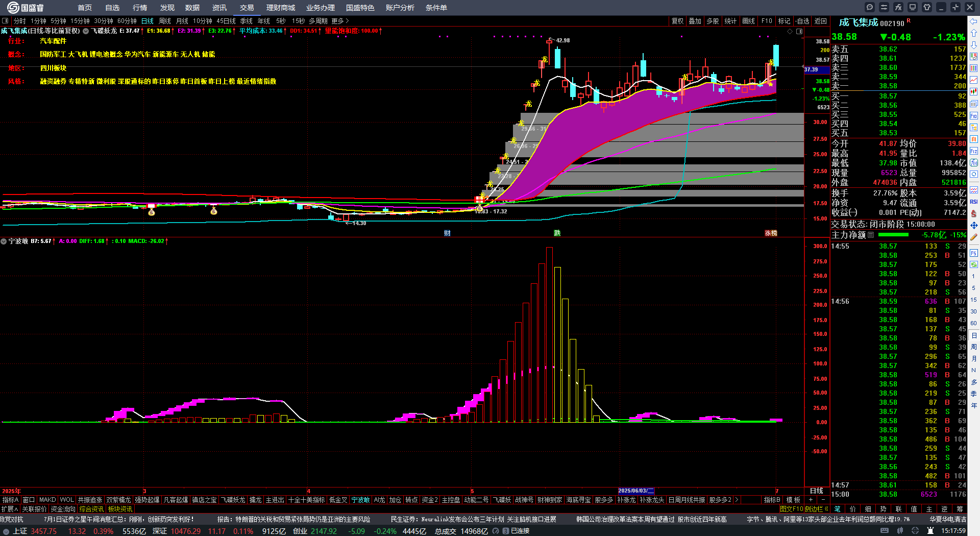This screenshot has height=536, width=980.
Task: Toggle the 标记 mark option
Action: [x=784, y=21]
